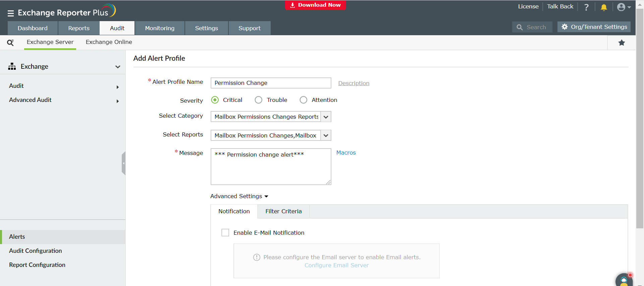Collapse the Advanced Settings section
644x286 pixels.
pyautogui.click(x=239, y=196)
